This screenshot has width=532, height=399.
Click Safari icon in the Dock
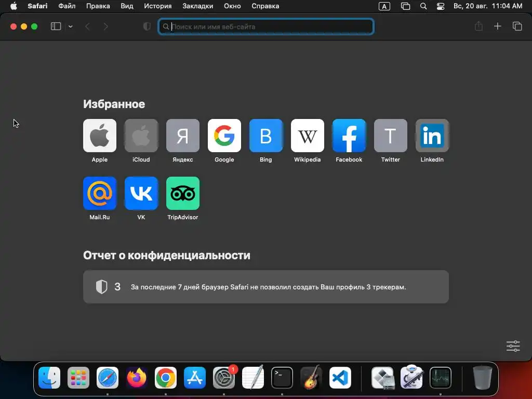[x=108, y=378]
